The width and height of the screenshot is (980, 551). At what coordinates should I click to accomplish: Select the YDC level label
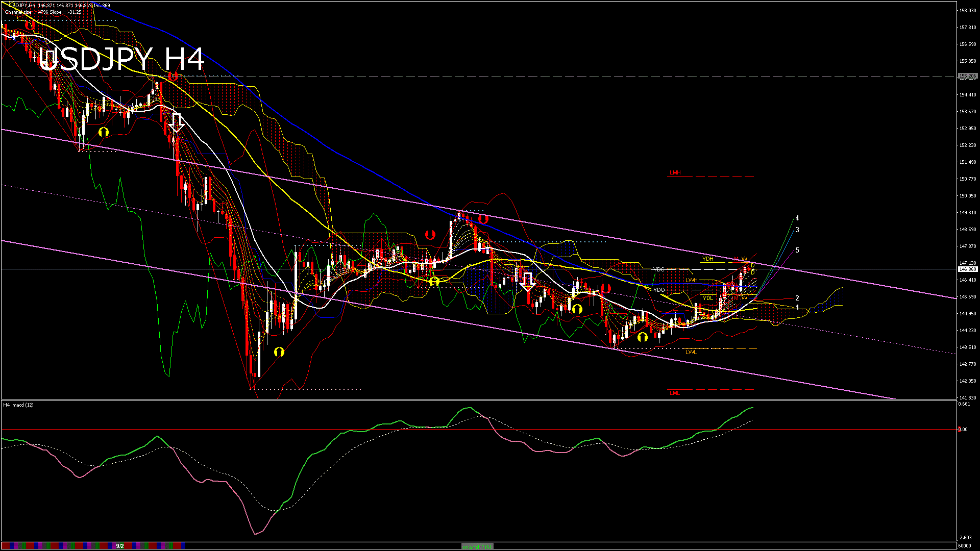(659, 269)
